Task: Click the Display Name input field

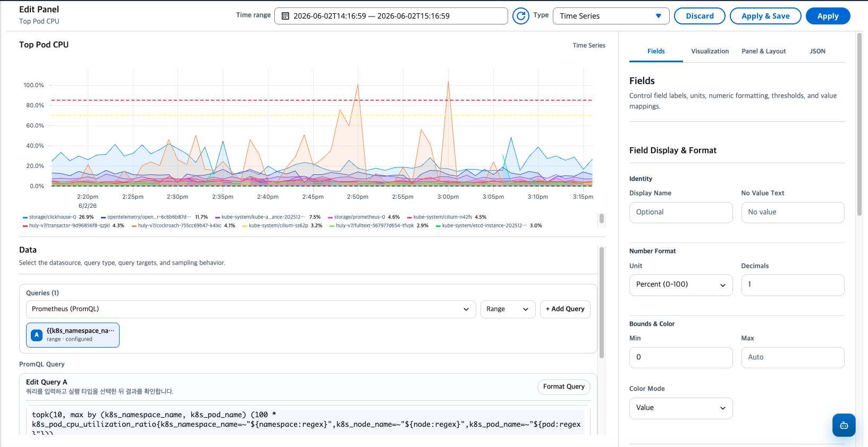Action: pyautogui.click(x=681, y=213)
